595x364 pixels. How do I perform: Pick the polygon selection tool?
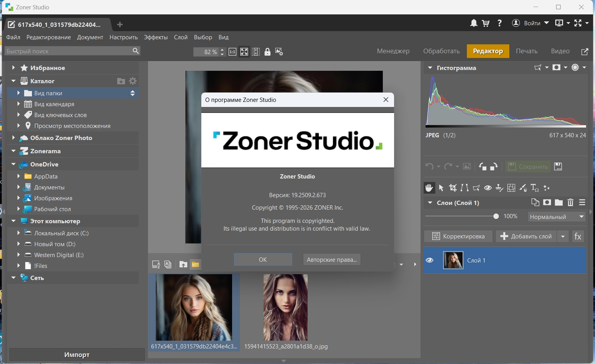click(476, 188)
